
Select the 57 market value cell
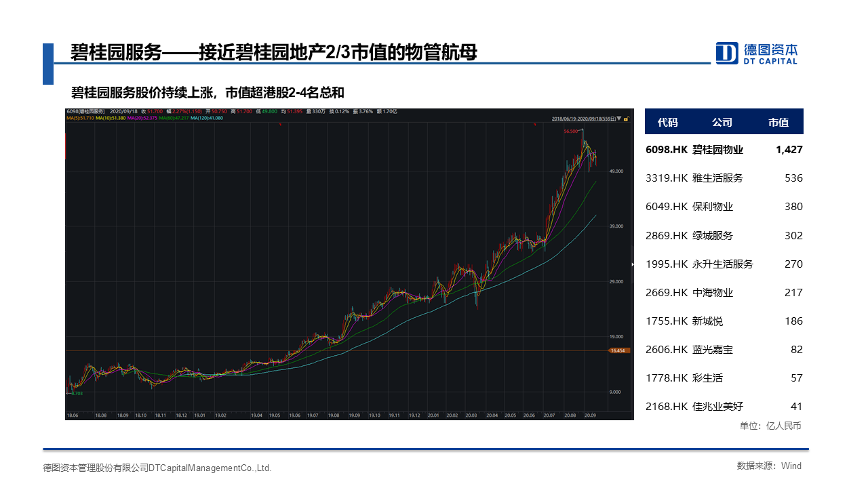(x=797, y=378)
